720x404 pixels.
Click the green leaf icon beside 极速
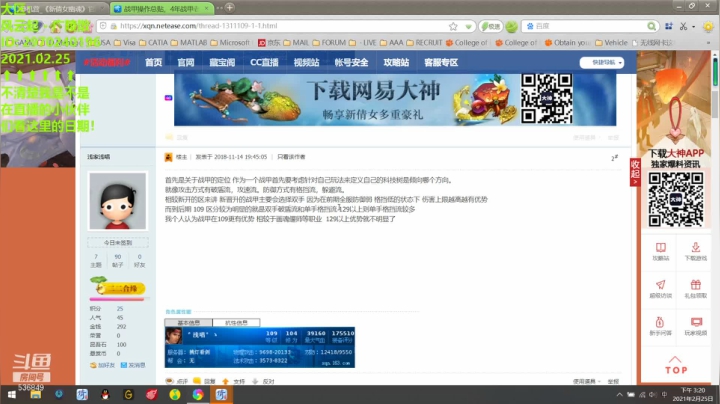(512, 26)
